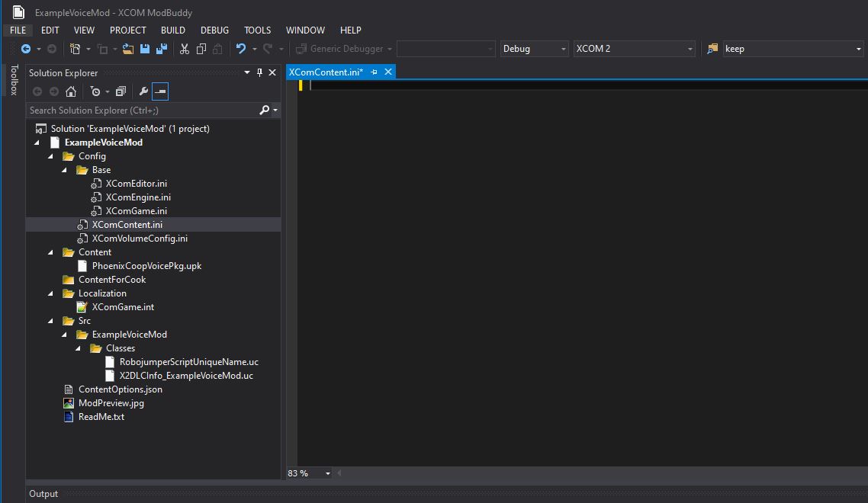Open the Toolbox side panel
Screen dimensions: 868x503
pos(14,80)
